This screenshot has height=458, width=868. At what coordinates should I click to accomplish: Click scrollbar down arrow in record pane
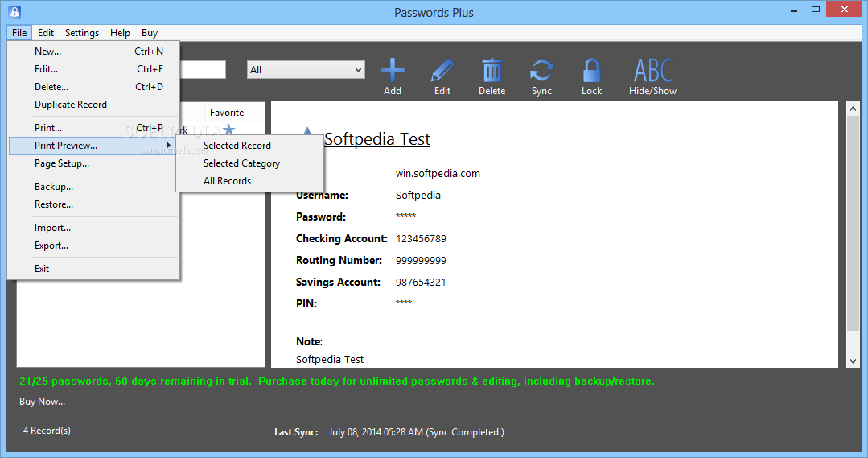coord(853,361)
